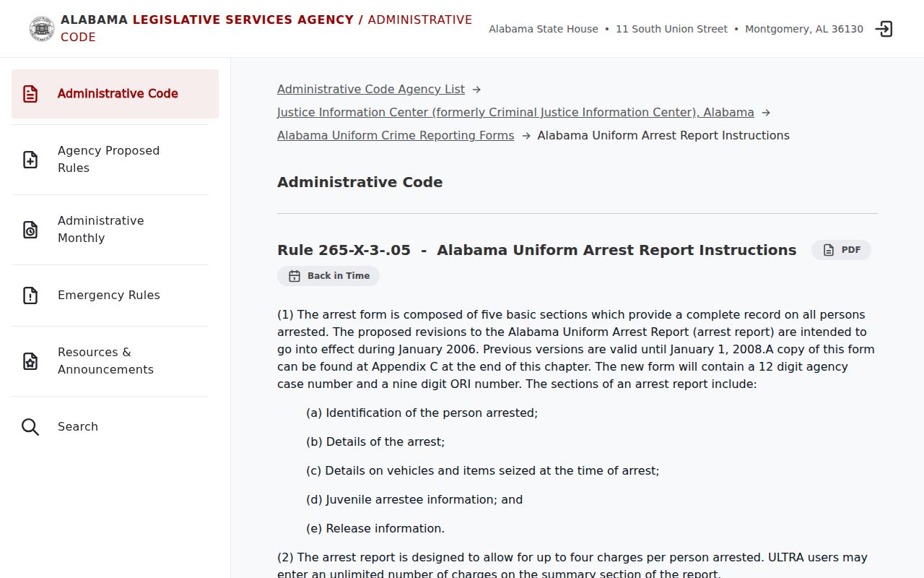The width and height of the screenshot is (924, 578).
Task: Open Justice Information Center breadcrumb link
Action: pyautogui.click(x=515, y=112)
